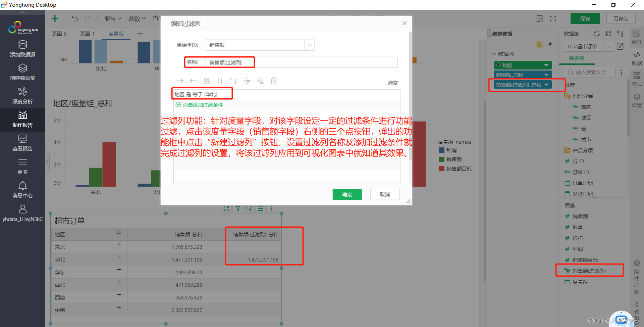Viewport: 644px width, 327px height.
Task: Click the outdent left arrow icon in the dialog
Action: [193, 81]
